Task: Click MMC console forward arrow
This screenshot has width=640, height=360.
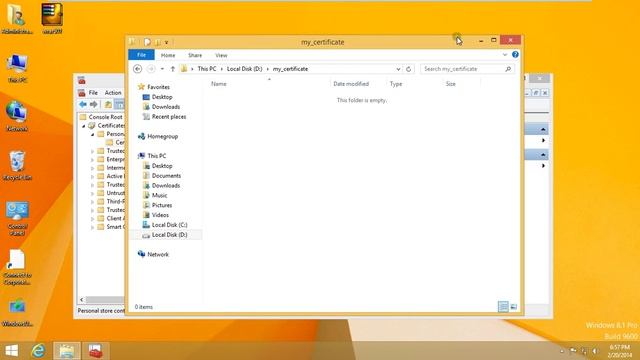Action: [93, 104]
